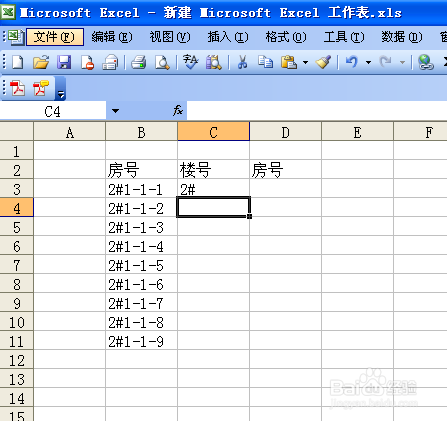Open the 编辑(E) menu
Image resolution: width=447 pixels, height=421 pixels.
112,37
